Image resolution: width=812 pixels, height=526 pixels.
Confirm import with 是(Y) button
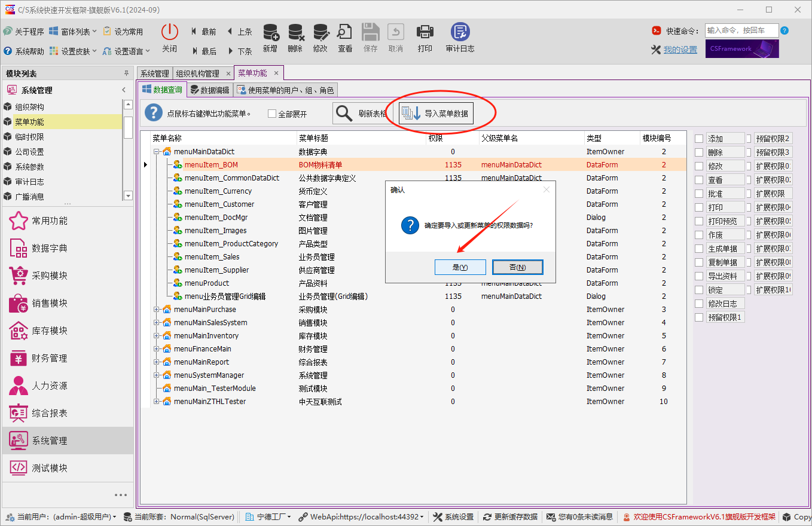[x=460, y=267]
